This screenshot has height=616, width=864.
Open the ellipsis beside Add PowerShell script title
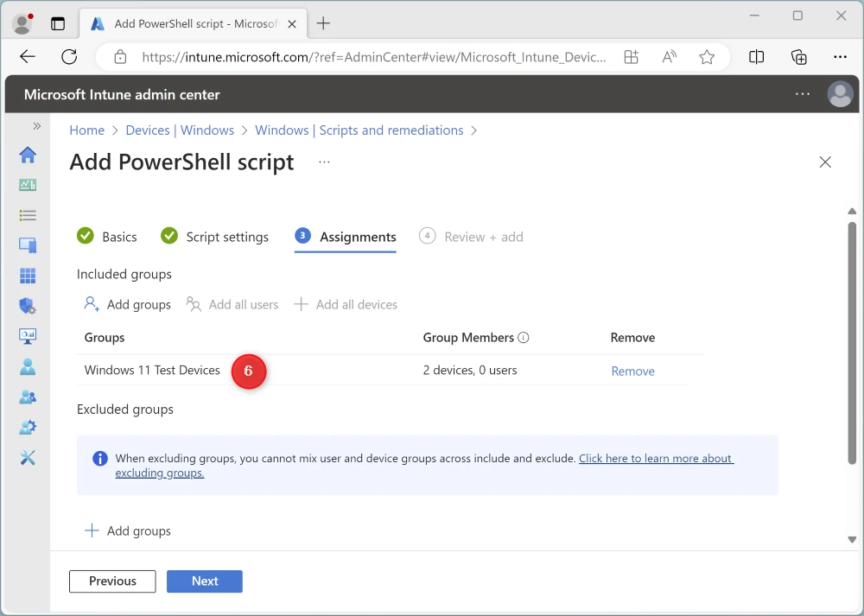tap(324, 162)
